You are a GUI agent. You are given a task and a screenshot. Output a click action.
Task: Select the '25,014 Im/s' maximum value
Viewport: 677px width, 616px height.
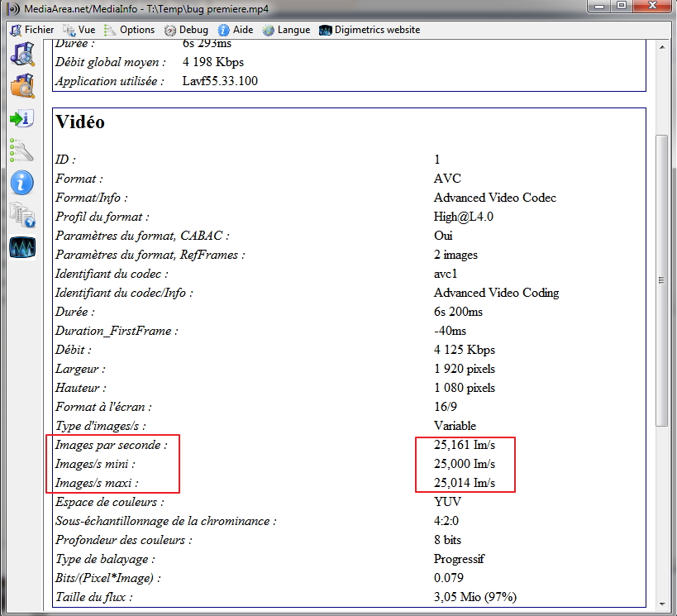click(464, 483)
